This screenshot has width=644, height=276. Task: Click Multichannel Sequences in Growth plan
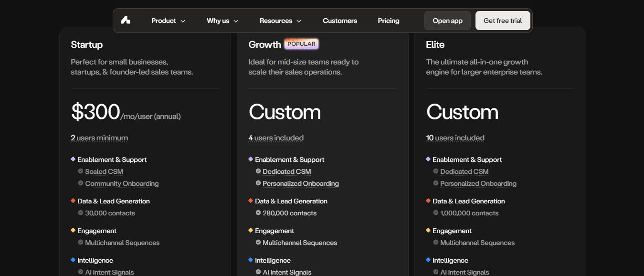coord(300,243)
